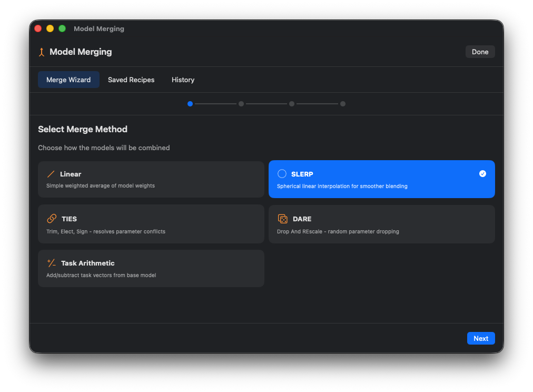533x392 pixels.
Task: Click the Done button
Action: point(480,52)
